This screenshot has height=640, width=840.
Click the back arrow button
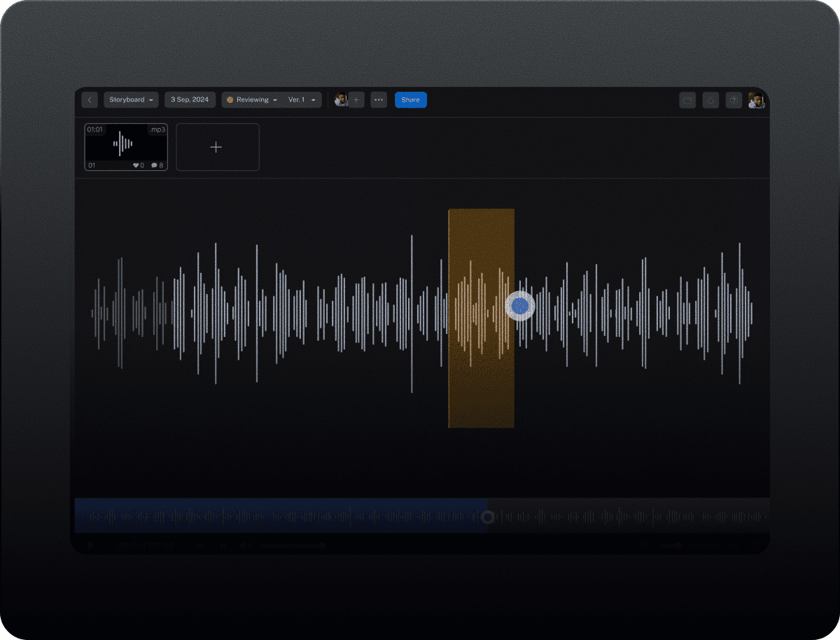click(x=89, y=100)
